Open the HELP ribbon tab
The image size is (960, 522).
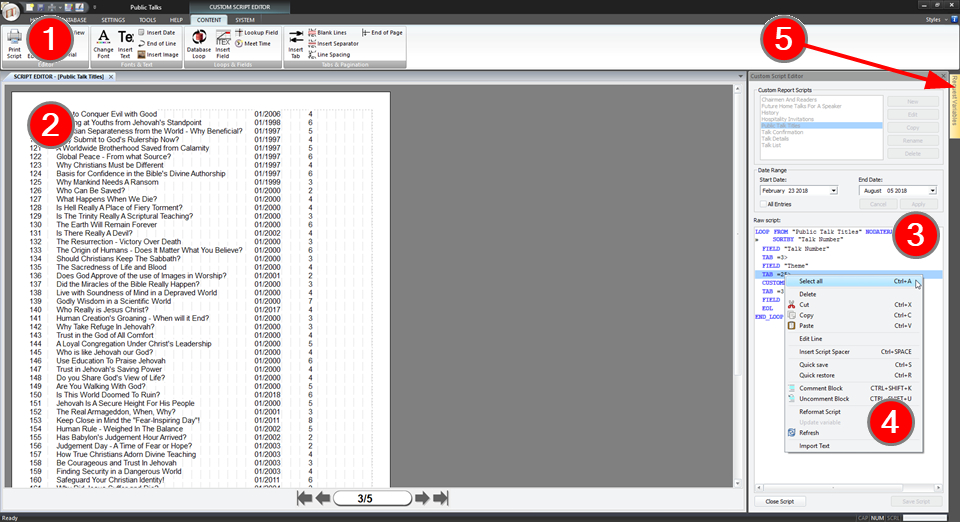pyautogui.click(x=176, y=20)
